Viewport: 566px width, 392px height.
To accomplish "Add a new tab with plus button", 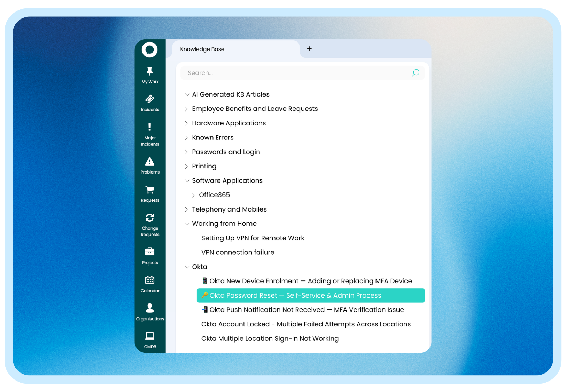I will (309, 49).
